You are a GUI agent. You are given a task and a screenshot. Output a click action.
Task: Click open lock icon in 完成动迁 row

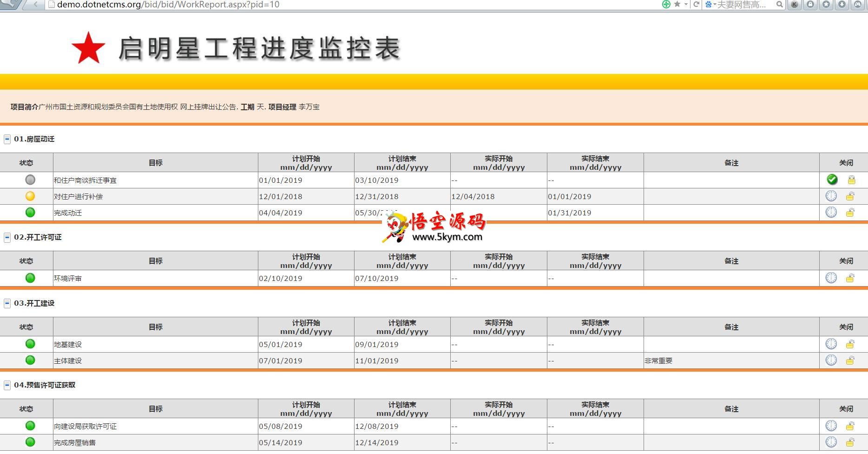850,213
